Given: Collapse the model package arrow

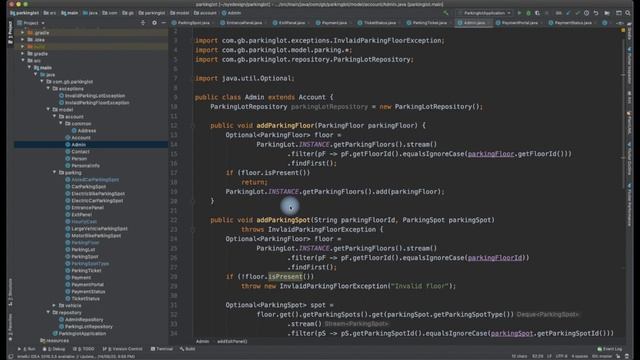Looking at the screenshot, I should pos(48,109).
